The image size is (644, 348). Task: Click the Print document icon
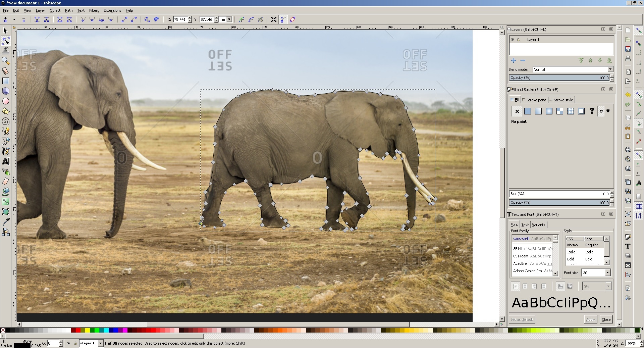628,59
